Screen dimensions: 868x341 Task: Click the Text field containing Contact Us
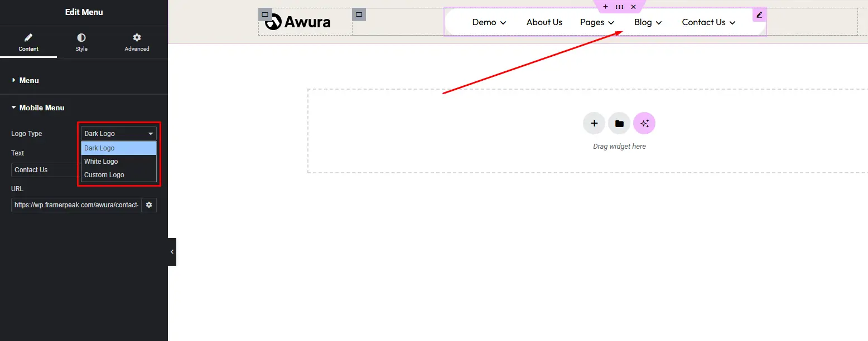pyautogui.click(x=46, y=170)
